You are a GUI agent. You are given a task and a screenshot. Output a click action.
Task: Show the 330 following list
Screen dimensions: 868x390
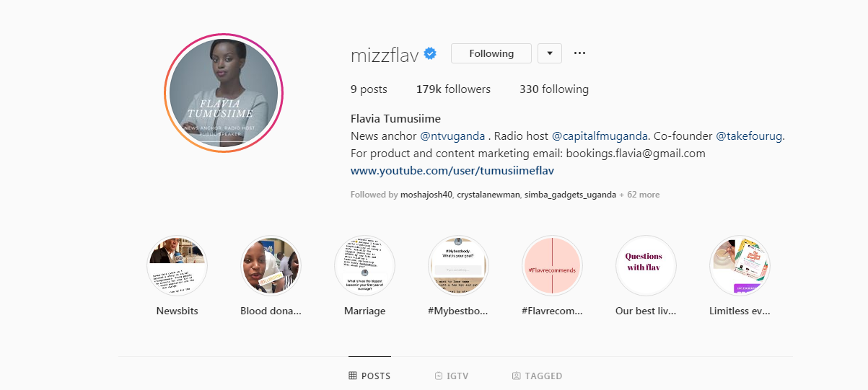click(x=554, y=89)
